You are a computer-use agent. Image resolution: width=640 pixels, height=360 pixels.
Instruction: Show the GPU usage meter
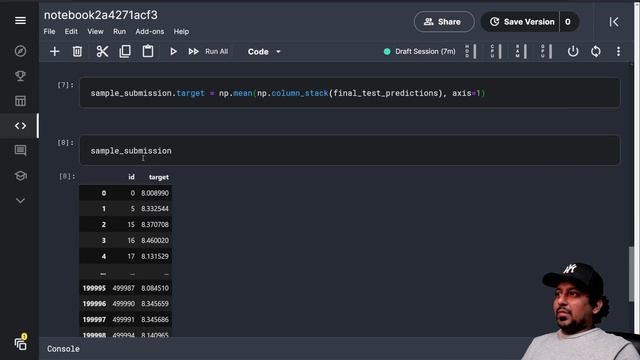tap(546, 51)
